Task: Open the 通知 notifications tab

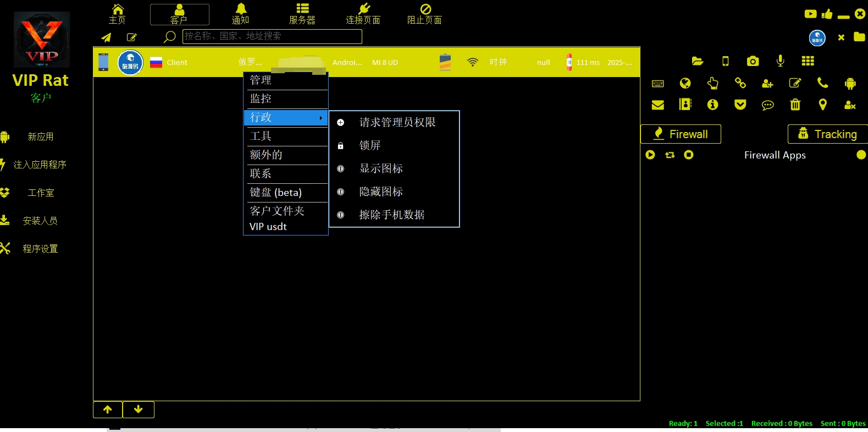Action: coord(241,14)
